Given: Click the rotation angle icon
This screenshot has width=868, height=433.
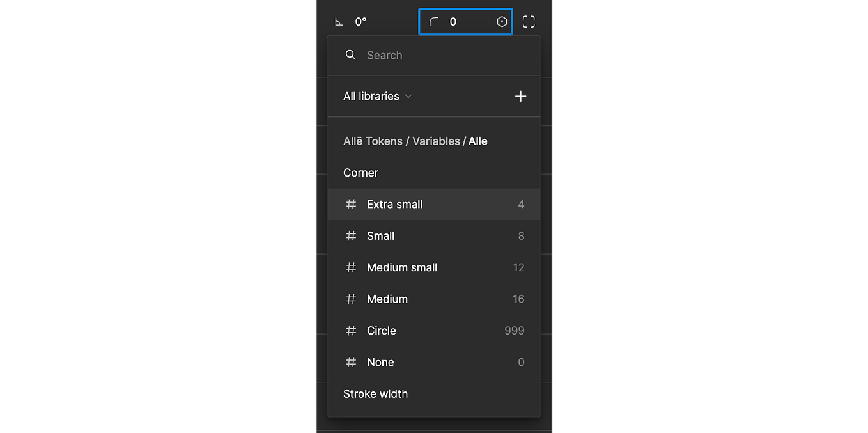Looking at the screenshot, I should 339,21.
